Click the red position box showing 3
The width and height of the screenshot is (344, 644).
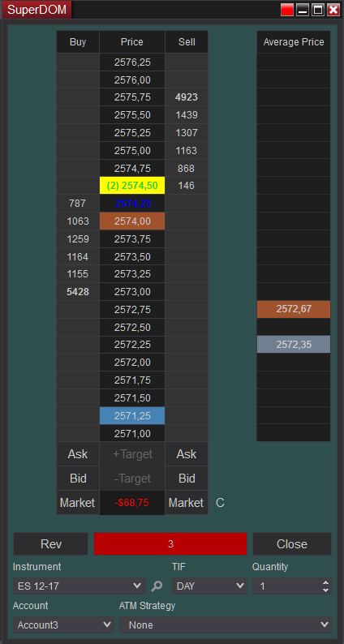pyautogui.click(x=170, y=543)
